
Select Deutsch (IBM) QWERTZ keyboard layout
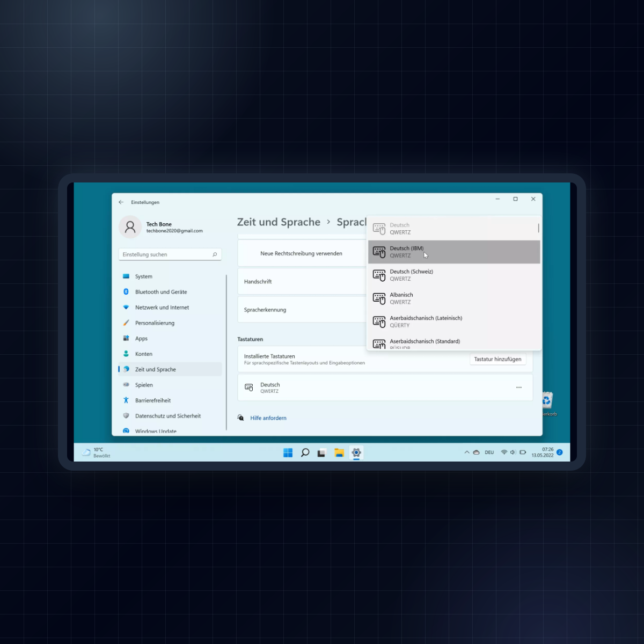[454, 252]
